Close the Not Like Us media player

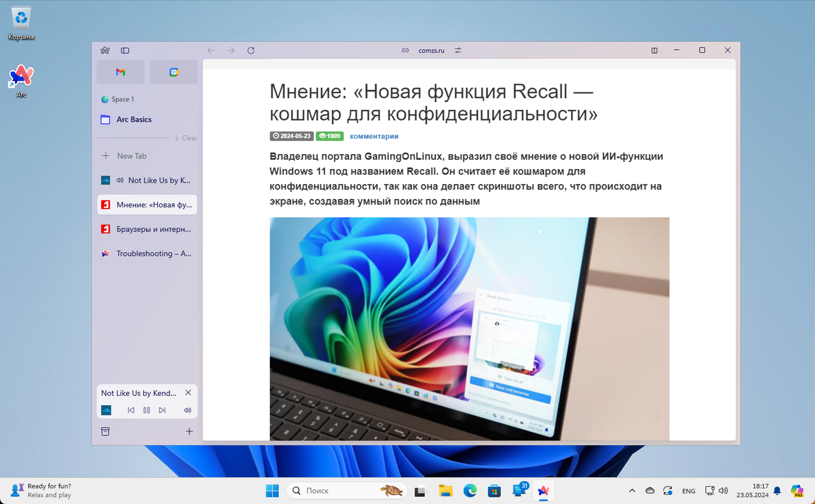(188, 393)
